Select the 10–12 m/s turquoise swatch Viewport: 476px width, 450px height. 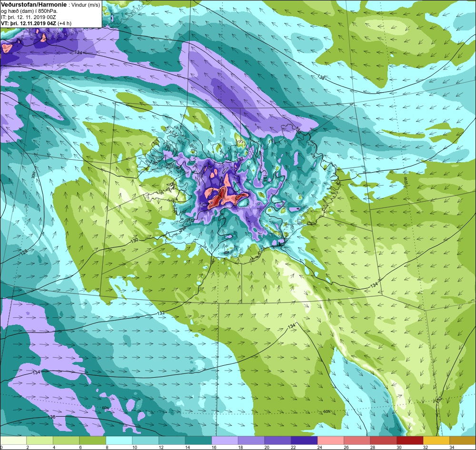tap(145, 440)
